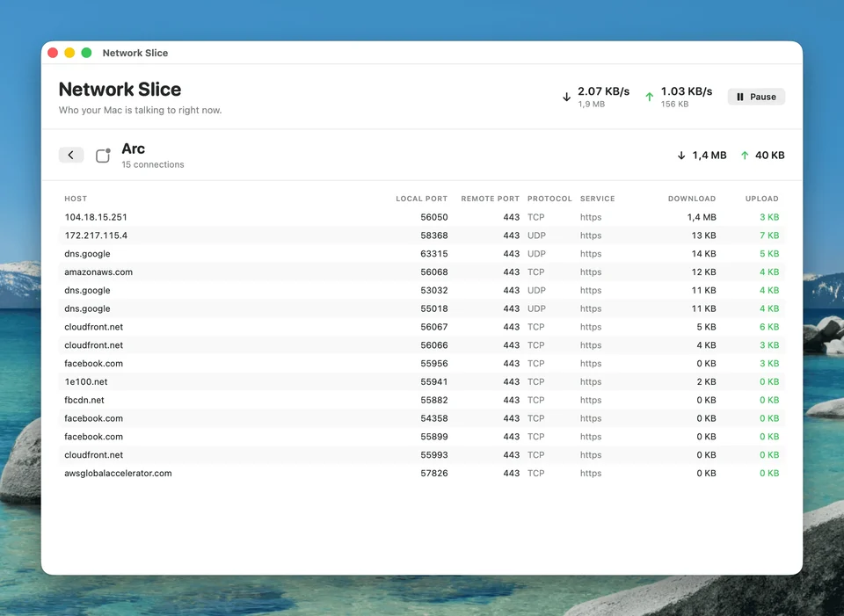The height and width of the screenshot is (616, 844).
Task: Click the 5 KB upload cell
Action: coord(769,254)
